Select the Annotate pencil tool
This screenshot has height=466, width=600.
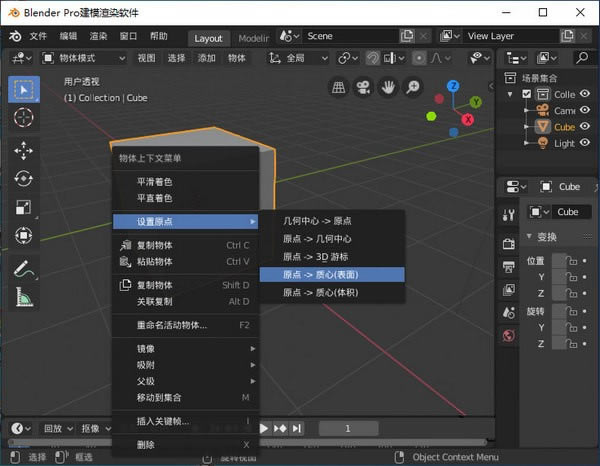tap(23, 268)
